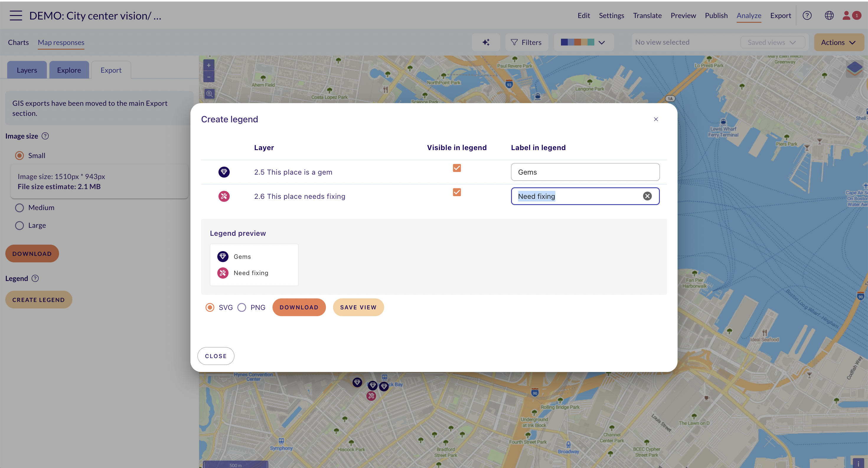Click the AI sparkle insights button
Viewport: 868px width, 468px height.
click(486, 43)
